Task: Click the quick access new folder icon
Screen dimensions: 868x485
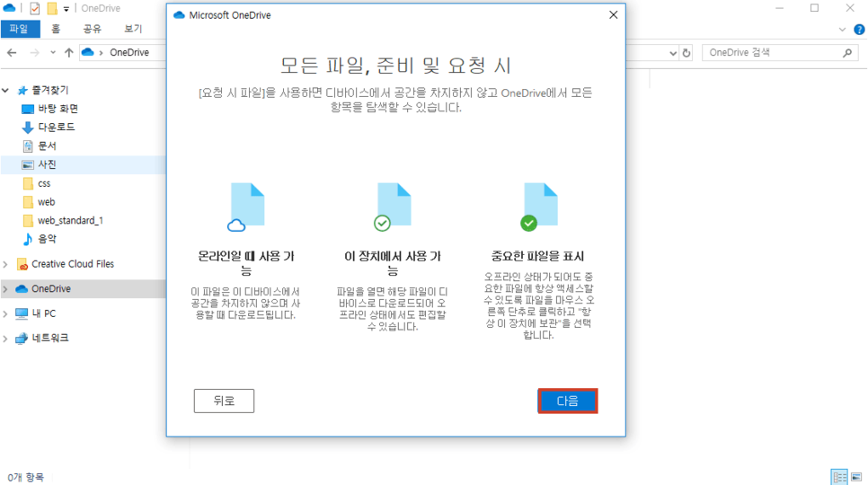Action: pos(51,8)
